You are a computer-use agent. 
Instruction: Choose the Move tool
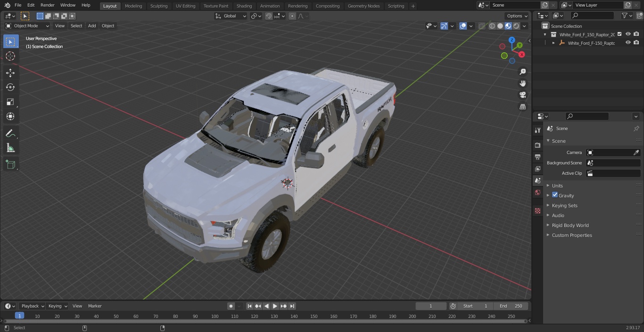[x=10, y=73]
